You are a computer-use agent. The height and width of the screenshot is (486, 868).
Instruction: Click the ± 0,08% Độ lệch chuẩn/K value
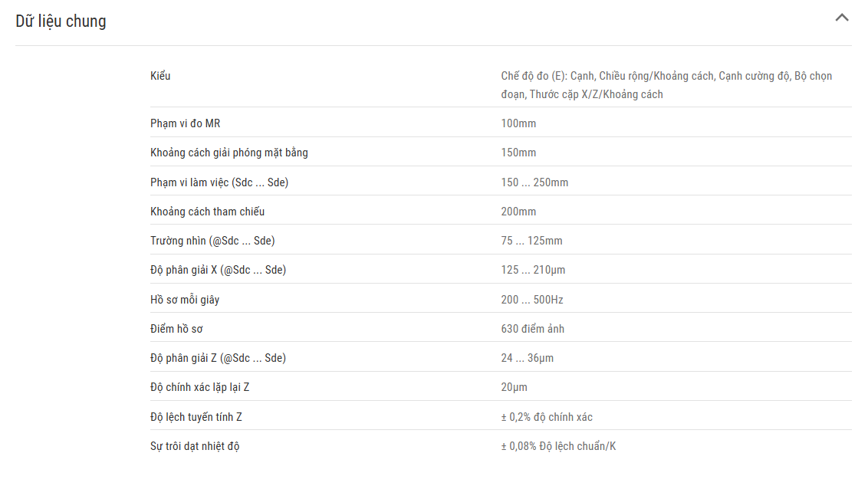point(558,446)
